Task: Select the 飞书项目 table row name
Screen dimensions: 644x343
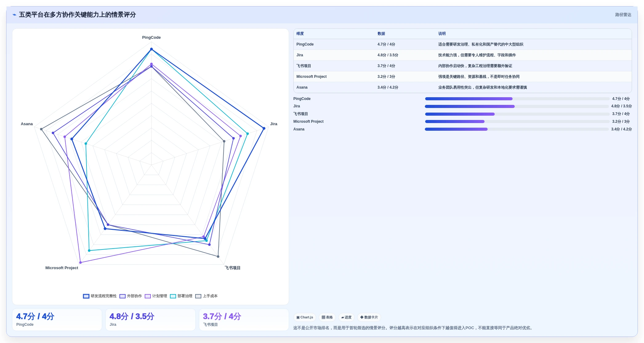Action: pos(304,66)
